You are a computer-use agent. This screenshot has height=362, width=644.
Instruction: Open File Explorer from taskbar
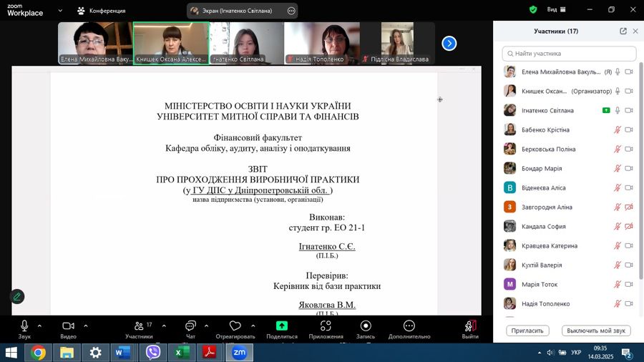[67, 353]
